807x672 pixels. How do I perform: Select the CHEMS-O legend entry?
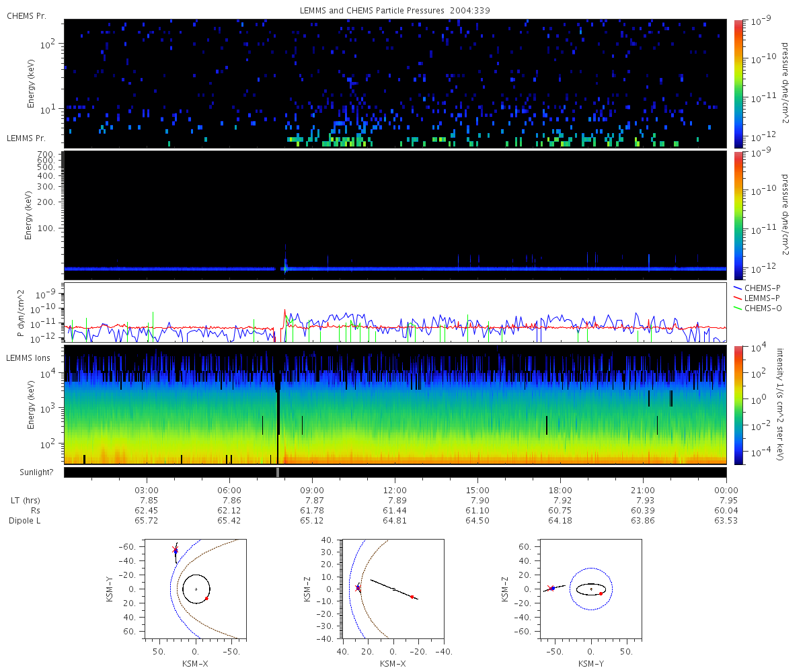(x=759, y=308)
